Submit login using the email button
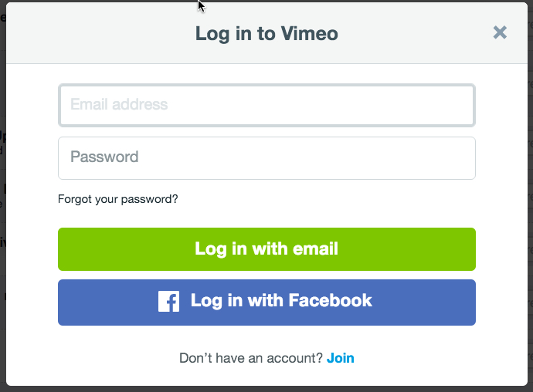The height and width of the screenshot is (392, 533). tap(266, 249)
